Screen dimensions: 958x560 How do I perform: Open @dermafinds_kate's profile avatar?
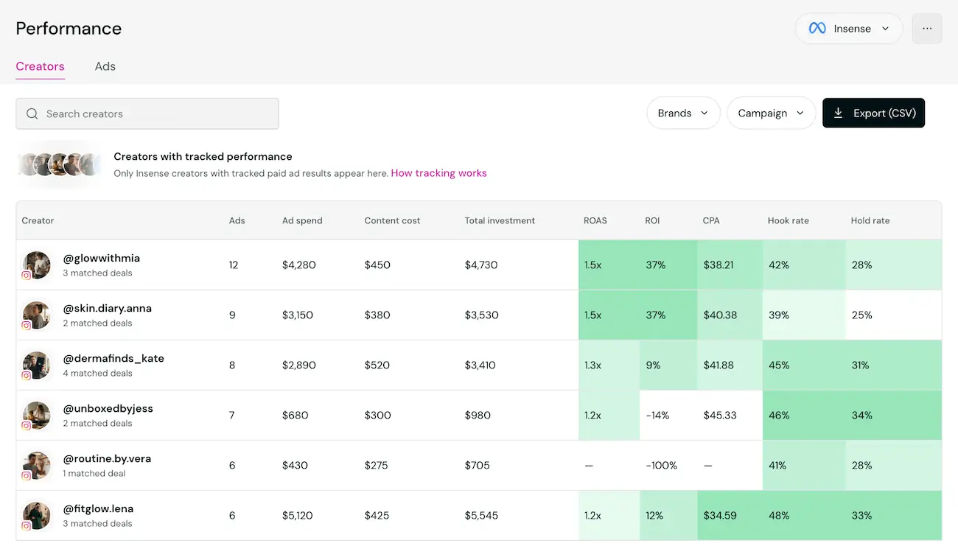click(x=37, y=365)
